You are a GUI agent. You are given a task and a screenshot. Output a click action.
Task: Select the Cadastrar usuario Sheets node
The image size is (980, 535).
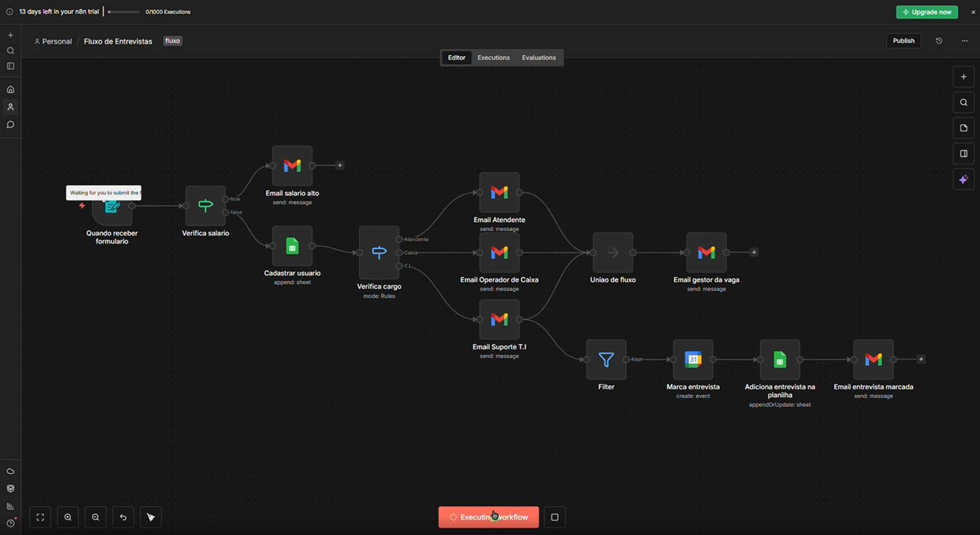coord(292,246)
